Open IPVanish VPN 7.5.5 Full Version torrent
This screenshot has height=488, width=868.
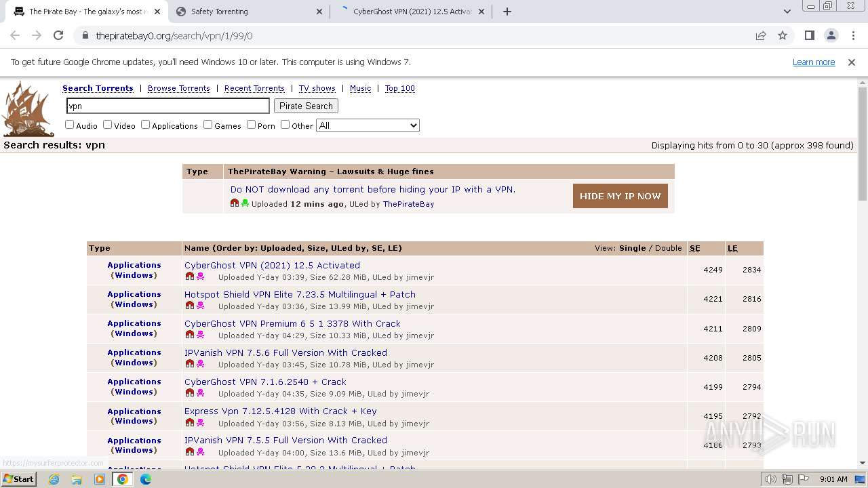pos(285,440)
